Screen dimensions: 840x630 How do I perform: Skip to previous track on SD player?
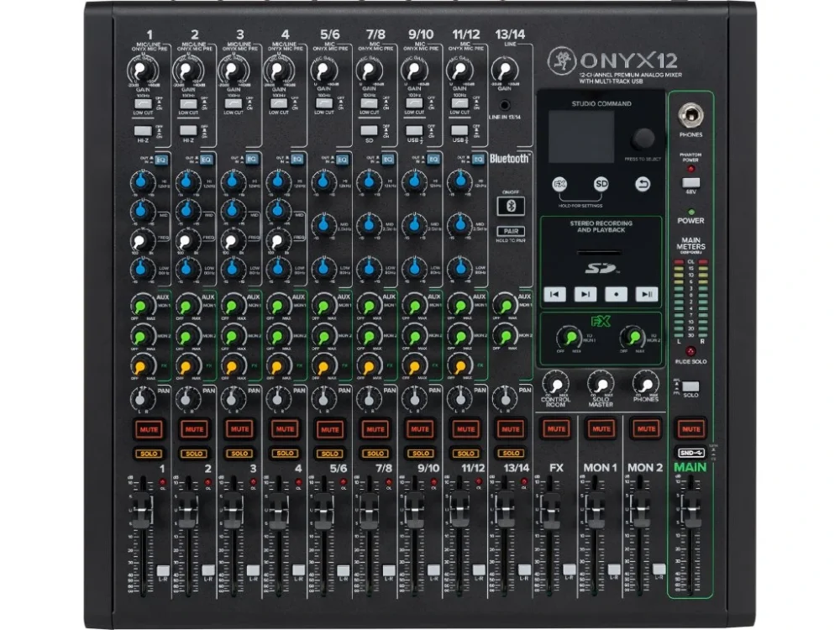coord(554,293)
